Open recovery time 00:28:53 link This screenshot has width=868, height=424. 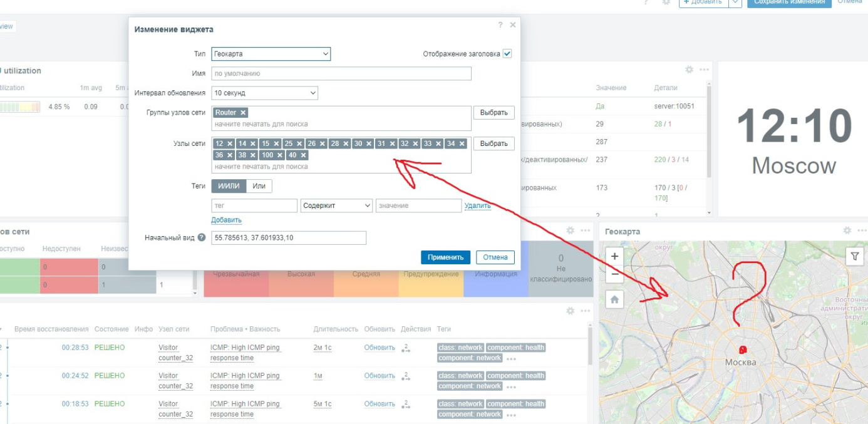tap(75, 348)
